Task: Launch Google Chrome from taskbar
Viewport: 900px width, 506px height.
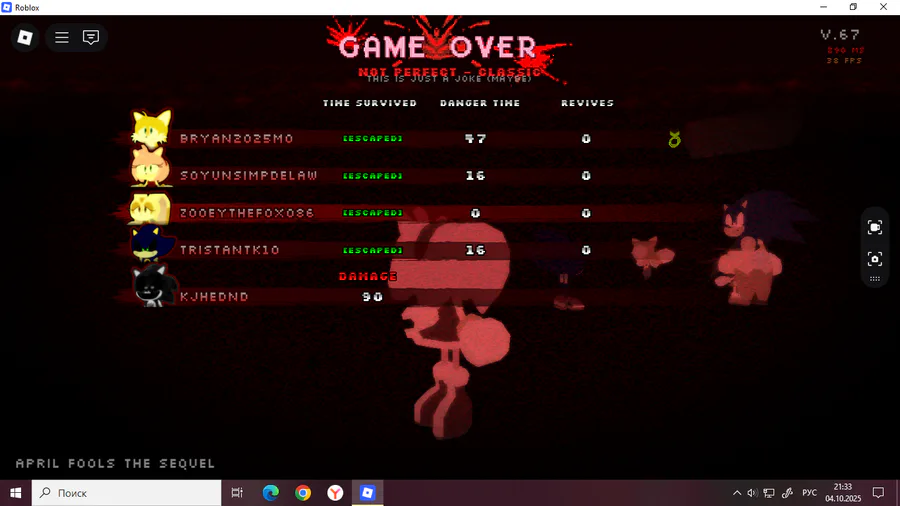Action: pos(303,493)
